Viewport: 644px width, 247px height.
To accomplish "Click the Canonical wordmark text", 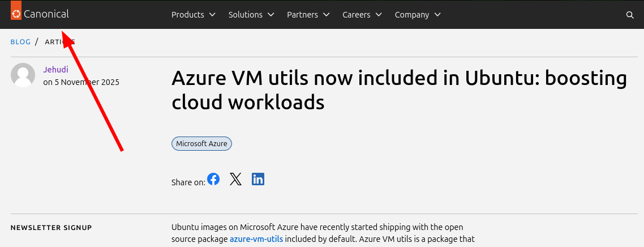I will [46, 14].
